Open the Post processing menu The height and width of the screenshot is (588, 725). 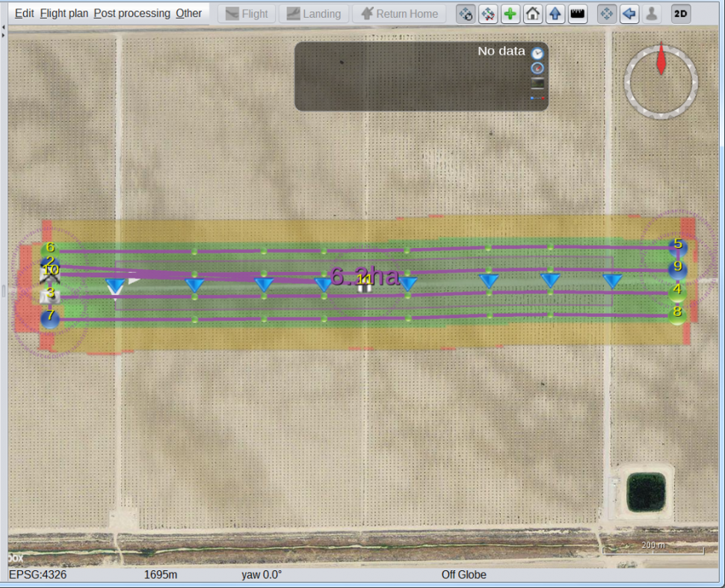[x=132, y=13]
